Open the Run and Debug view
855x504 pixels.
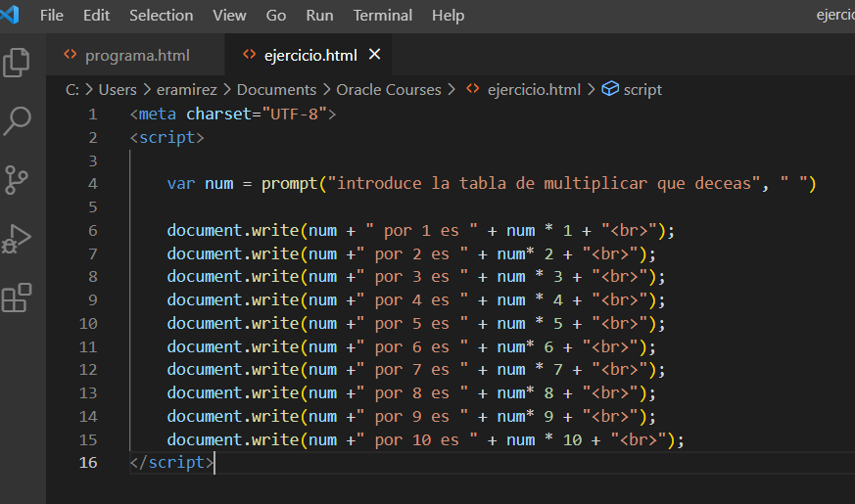tap(17, 239)
